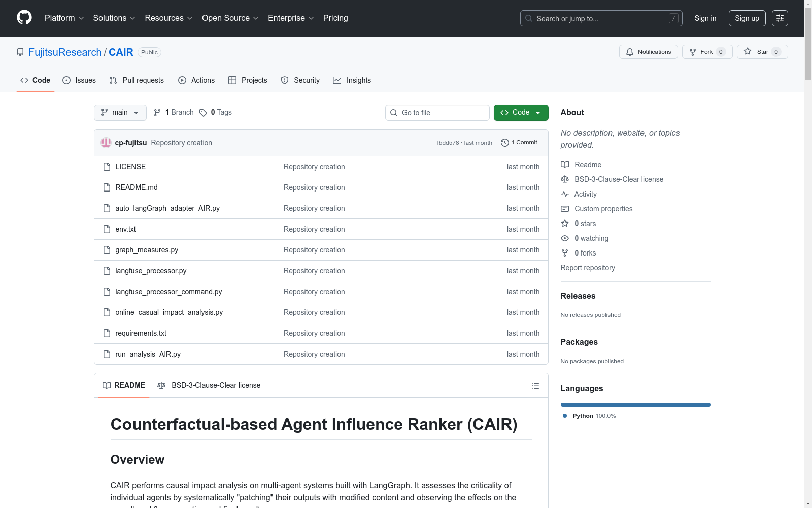
Task: Switch to the Issues tab
Action: 79,80
